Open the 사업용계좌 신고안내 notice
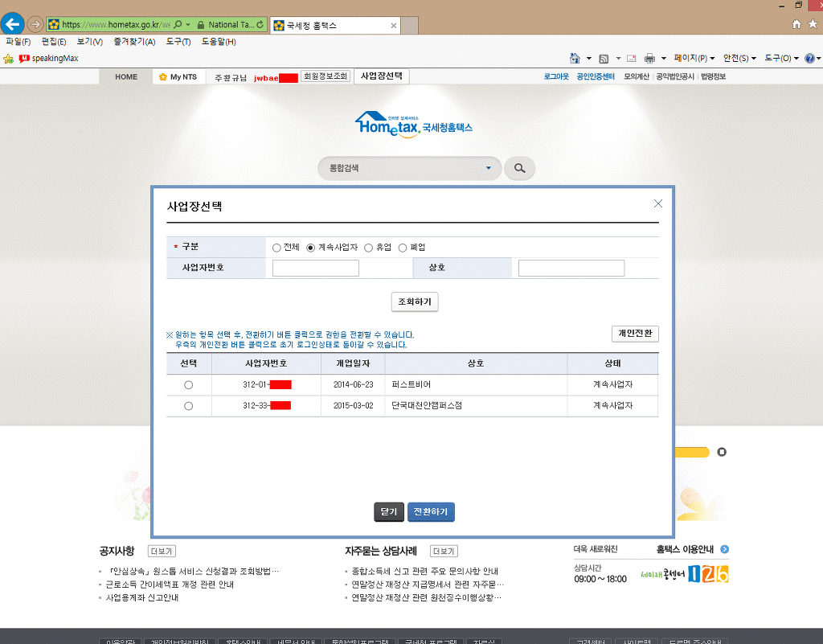Image resolution: width=823 pixels, height=644 pixels. 142,597
